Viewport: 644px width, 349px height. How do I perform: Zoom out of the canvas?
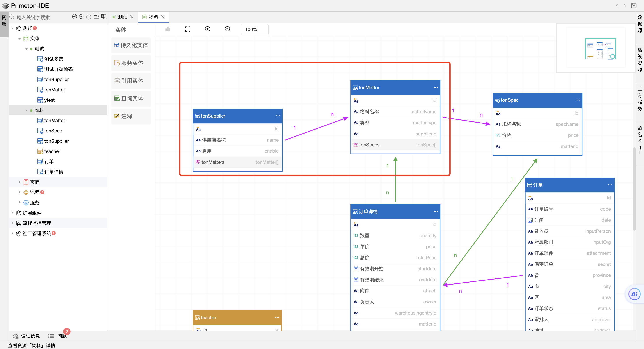coord(228,29)
